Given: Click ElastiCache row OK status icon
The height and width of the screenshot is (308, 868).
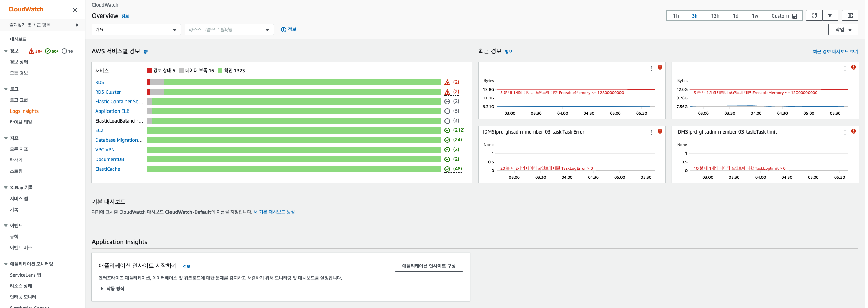Looking at the screenshot, I should click(447, 169).
